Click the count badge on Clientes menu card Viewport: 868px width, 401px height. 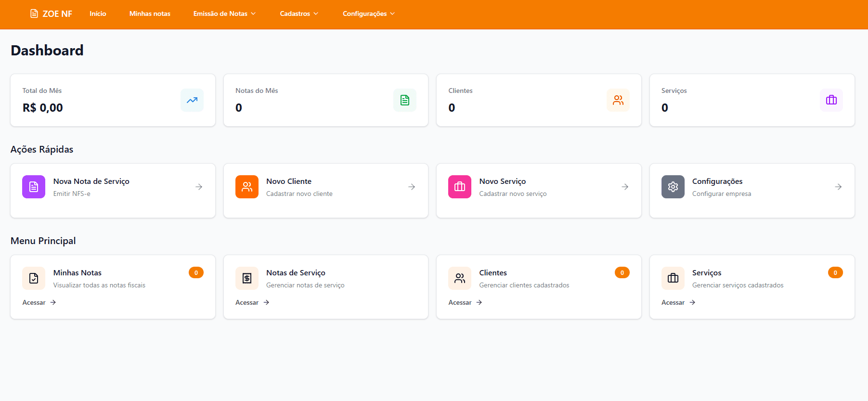point(622,272)
